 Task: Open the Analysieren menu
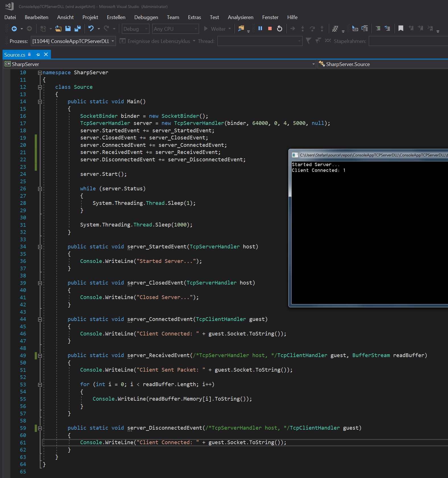click(241, 17)
